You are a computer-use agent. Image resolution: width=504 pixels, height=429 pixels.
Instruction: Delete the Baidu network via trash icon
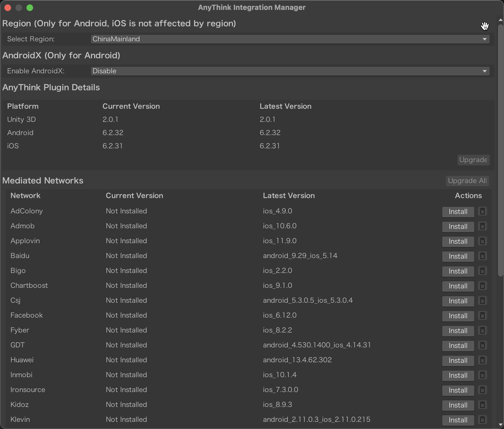click(x=482, y=256)
